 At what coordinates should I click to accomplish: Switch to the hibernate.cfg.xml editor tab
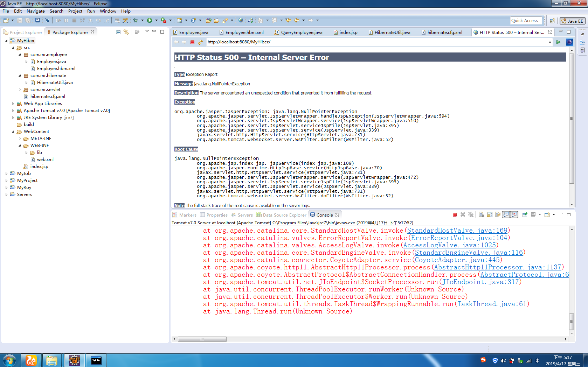click(x=442, y=32)
